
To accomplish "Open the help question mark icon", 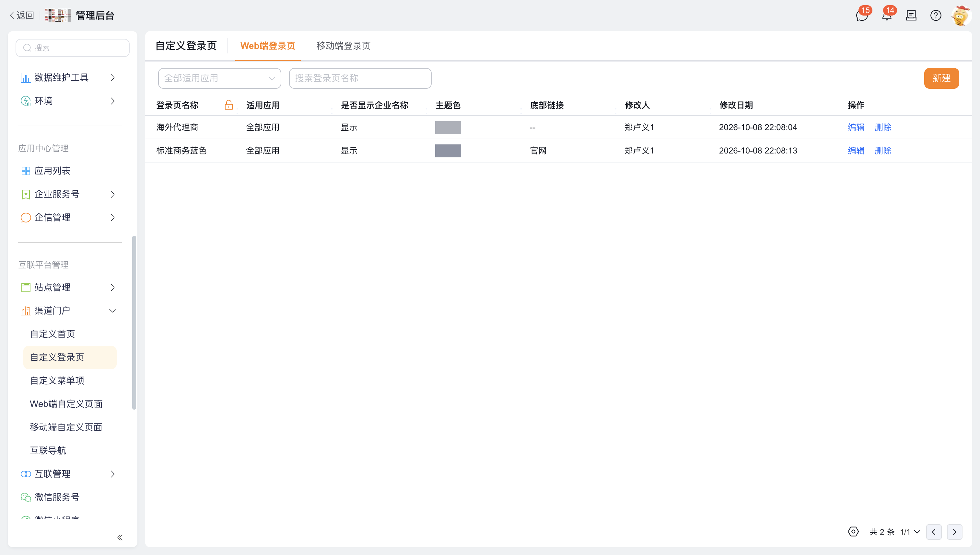I will (936, 16).
